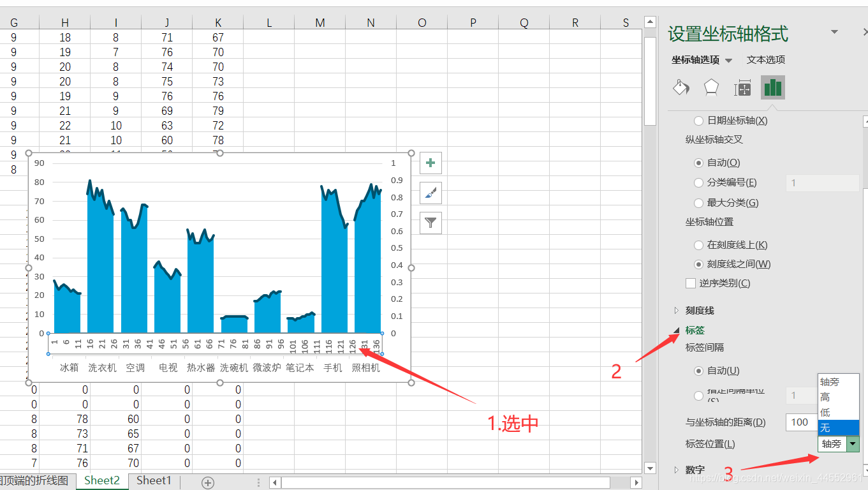Viewport: 868px width, 490px height.
Task: Click the 笔记本 category label in chart
Action: [300, 367]
